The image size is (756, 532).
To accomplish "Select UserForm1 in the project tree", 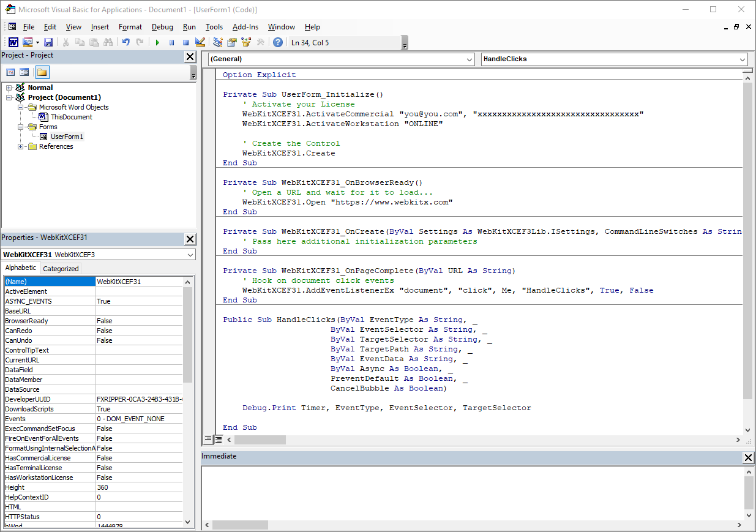I will click(x=67, y=137).
